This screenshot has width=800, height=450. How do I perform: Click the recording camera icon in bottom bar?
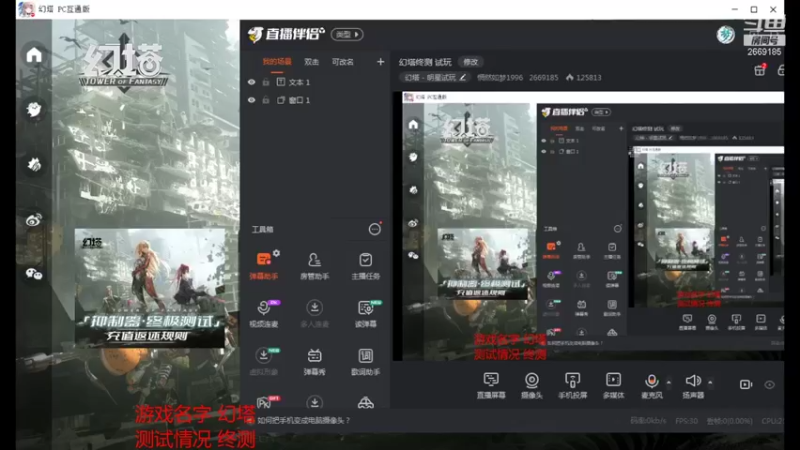click(745, 384)
